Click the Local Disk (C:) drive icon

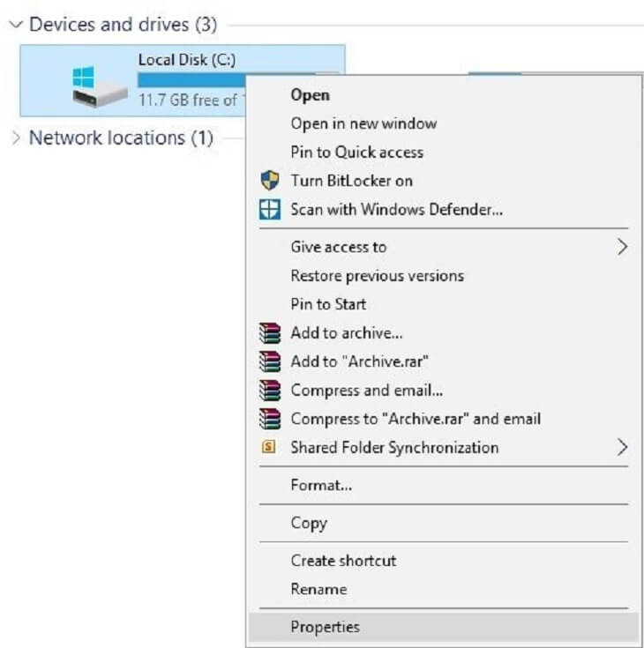(x=99, y=83)
